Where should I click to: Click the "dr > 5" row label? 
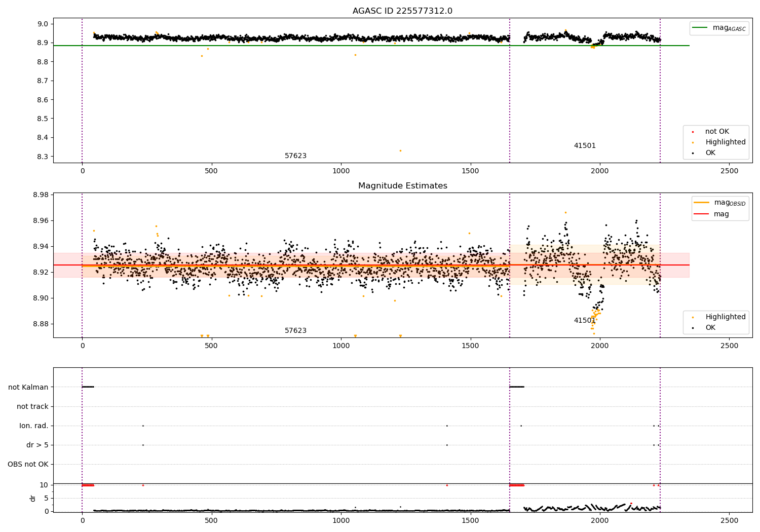(37, 445)
